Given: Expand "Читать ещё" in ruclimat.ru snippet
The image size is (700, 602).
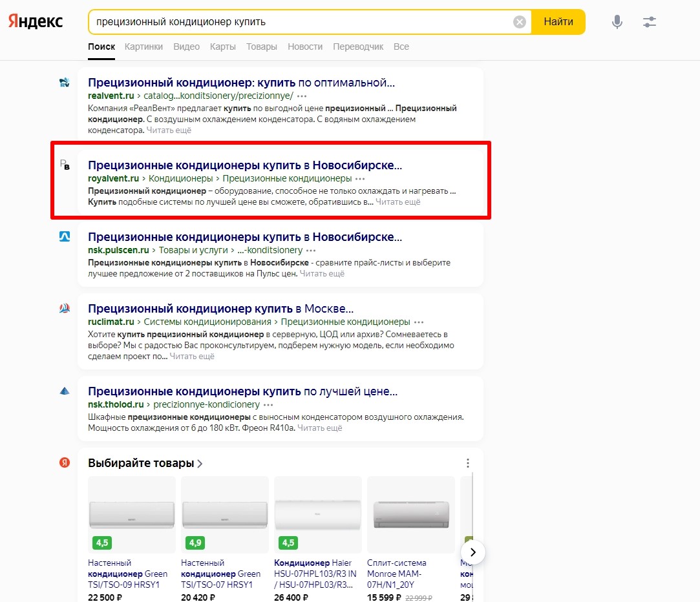Looking at the screenshot, I should 192,357.
